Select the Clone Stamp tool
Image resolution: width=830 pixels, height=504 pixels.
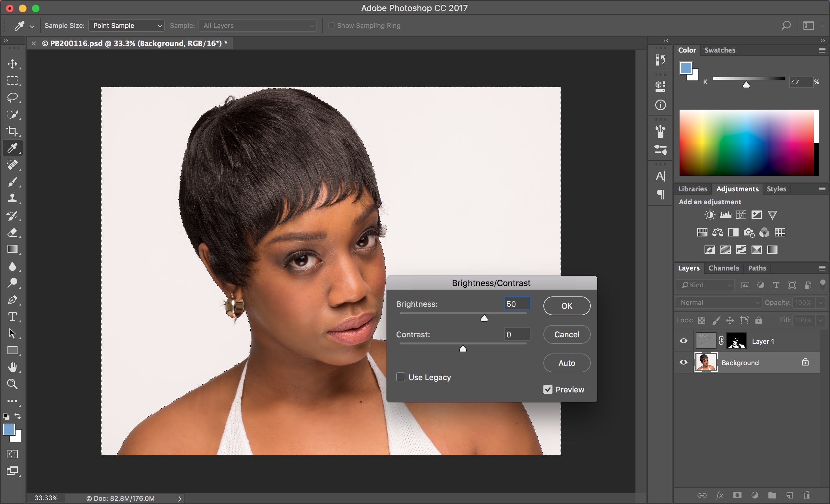13,199
